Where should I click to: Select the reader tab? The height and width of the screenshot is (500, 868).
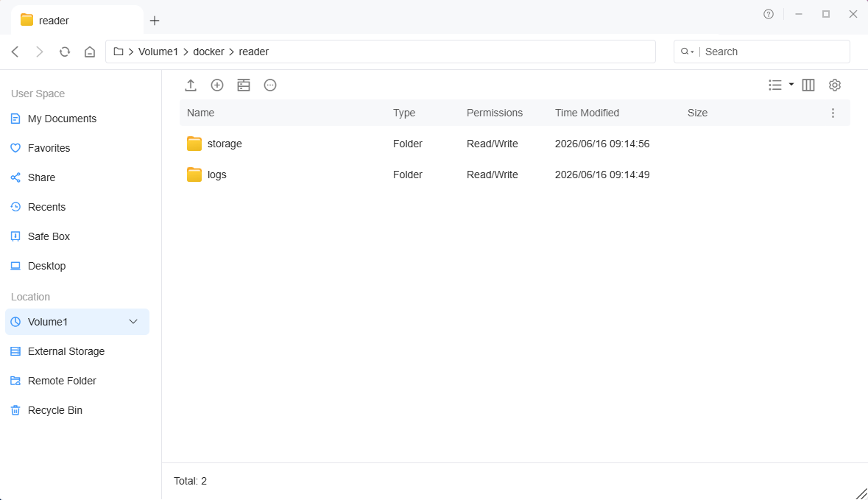coord(77,21)
